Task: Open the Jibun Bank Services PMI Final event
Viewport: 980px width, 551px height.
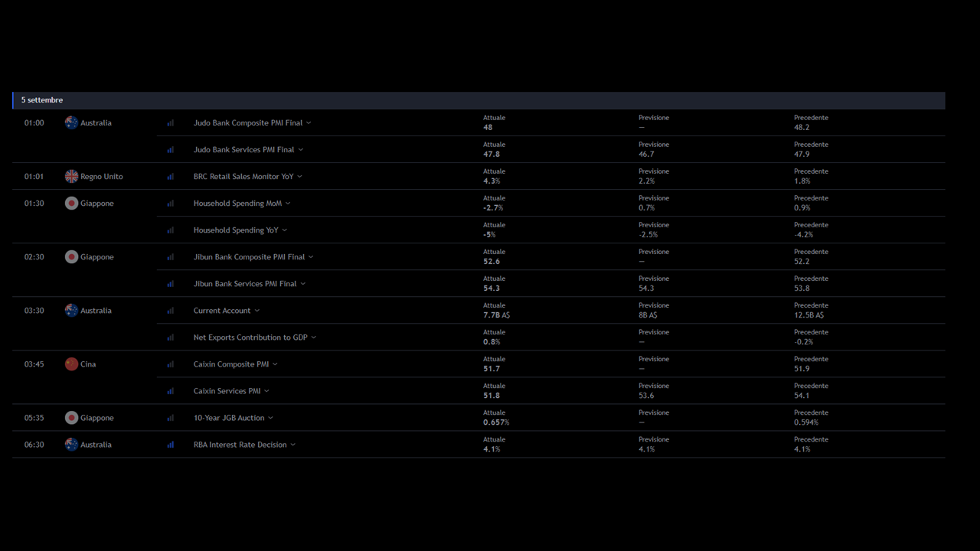Action: point(245,284)
